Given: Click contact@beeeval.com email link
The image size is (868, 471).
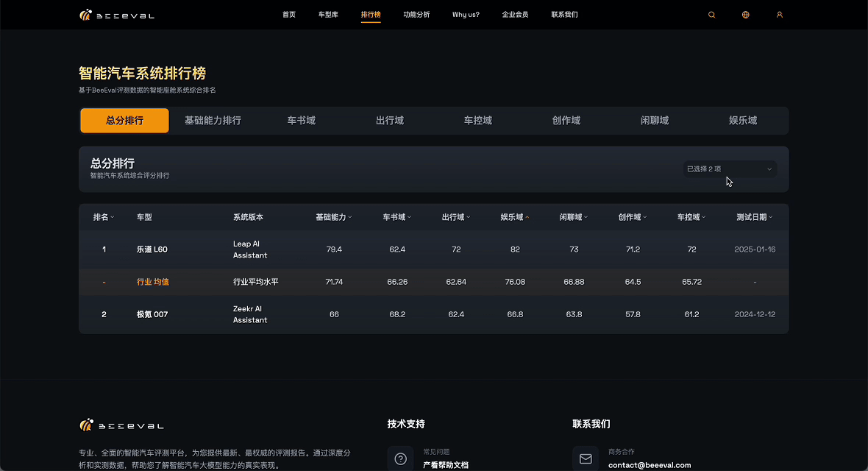Looking at the screenshot, I should point(650,465).
